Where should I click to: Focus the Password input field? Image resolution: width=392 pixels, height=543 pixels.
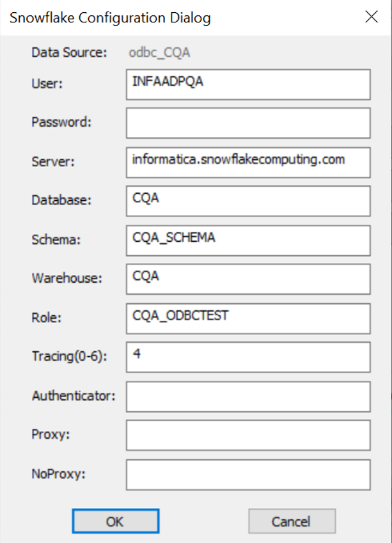248,123
